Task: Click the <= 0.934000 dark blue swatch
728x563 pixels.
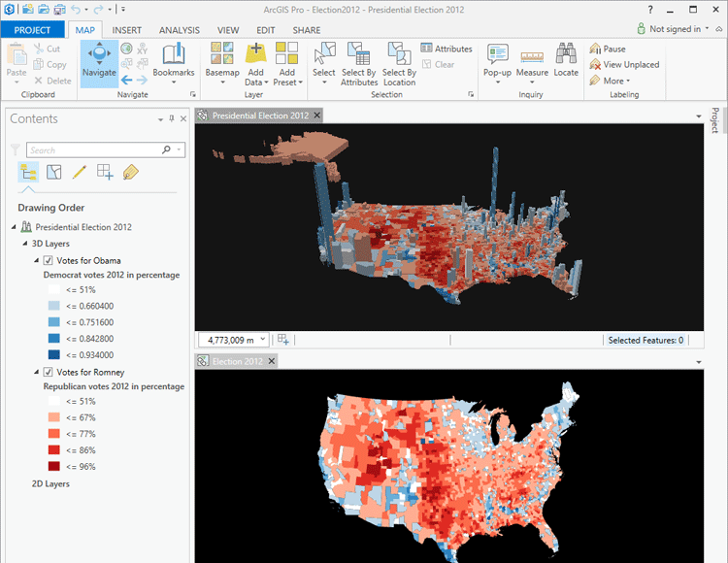Action: [53, 354]
